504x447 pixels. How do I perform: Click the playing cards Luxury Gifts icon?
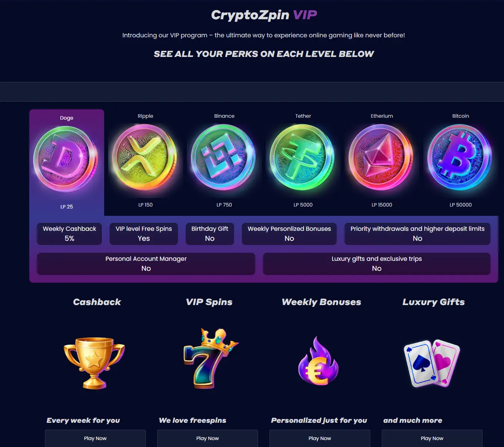432,363
